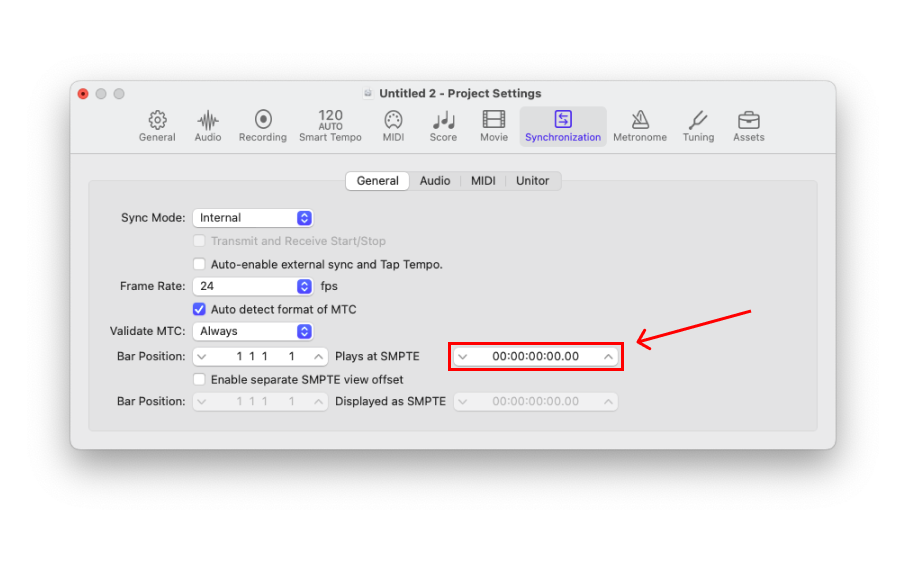Open the Audio waveform settings pane
The width and height of the screenshot is (907, 563).
pyautogui.click(x=208, y=126)
